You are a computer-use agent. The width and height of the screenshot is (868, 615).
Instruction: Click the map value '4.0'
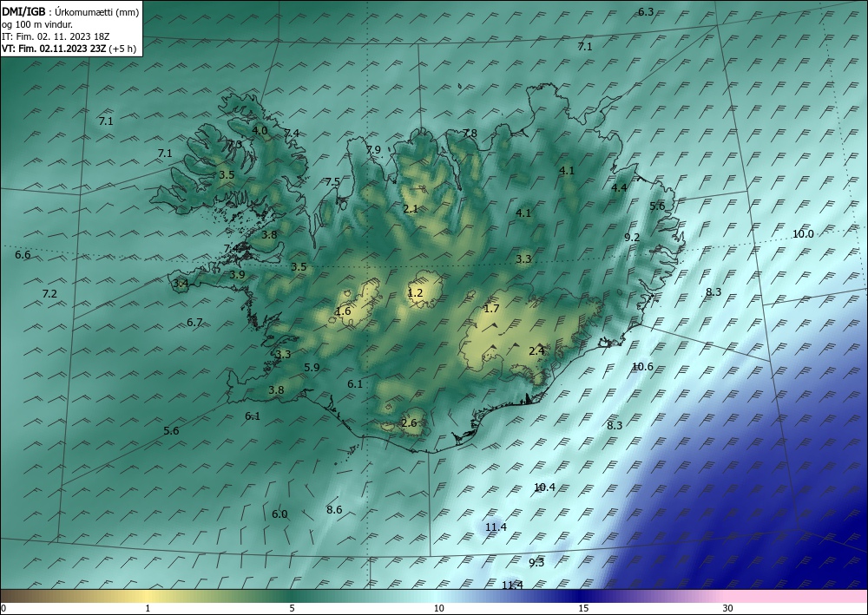tap(260, 130)
